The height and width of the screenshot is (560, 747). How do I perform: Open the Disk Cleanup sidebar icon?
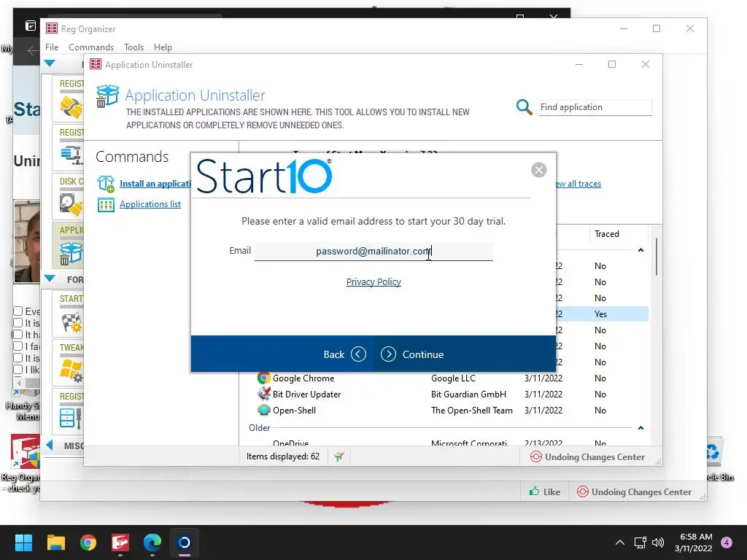tap(71, 205)
